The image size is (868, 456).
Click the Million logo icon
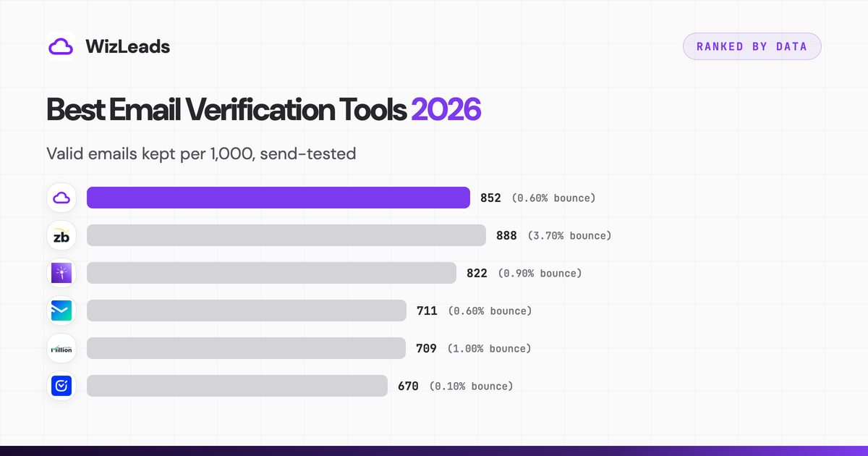(x=61, y=348)
